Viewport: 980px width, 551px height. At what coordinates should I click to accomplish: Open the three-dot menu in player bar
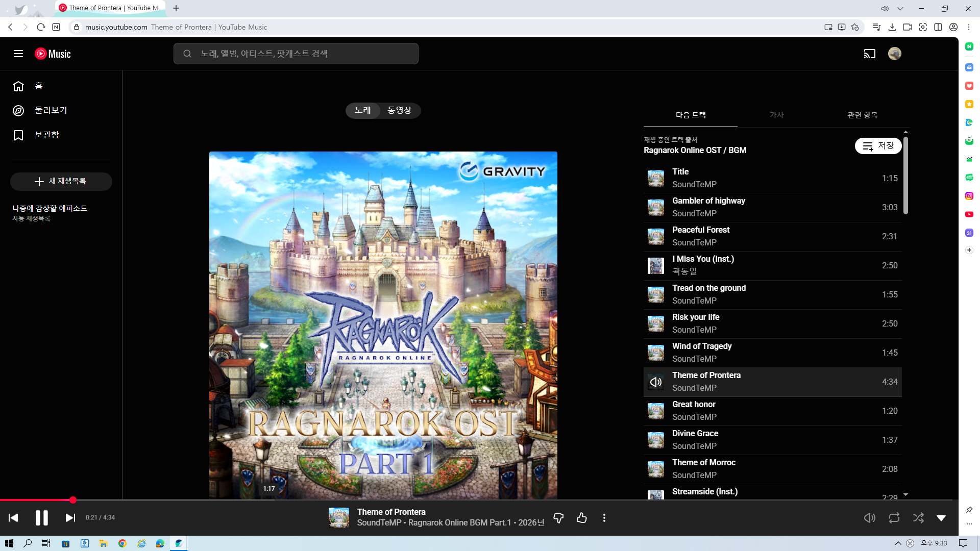point(604,518)
